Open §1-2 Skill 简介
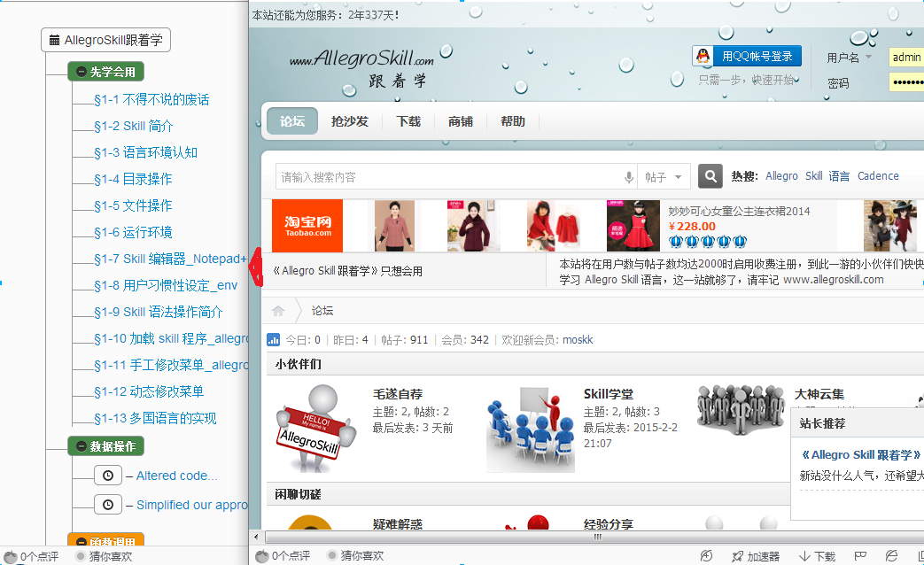Viewport: 924px width, 565px height. click(x=134, y=126)
